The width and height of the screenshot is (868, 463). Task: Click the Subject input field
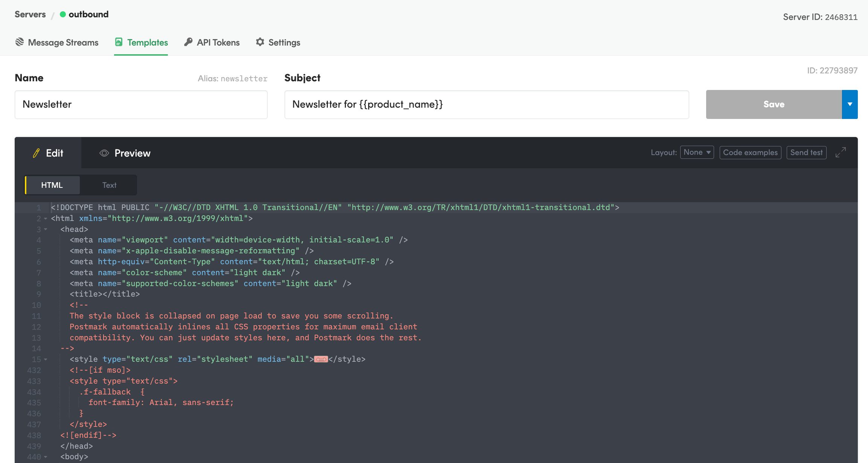coord(486,104)
